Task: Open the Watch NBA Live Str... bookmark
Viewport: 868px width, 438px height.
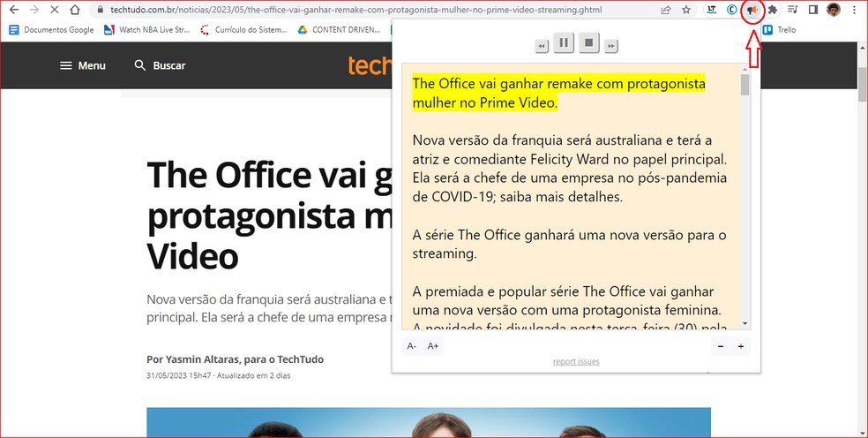Action: (146, 30)
